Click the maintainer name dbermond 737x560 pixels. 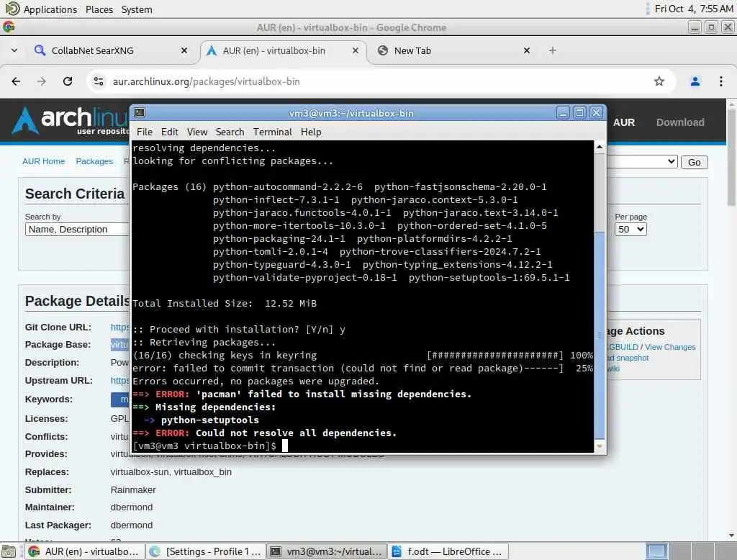(x=132, y=507)
